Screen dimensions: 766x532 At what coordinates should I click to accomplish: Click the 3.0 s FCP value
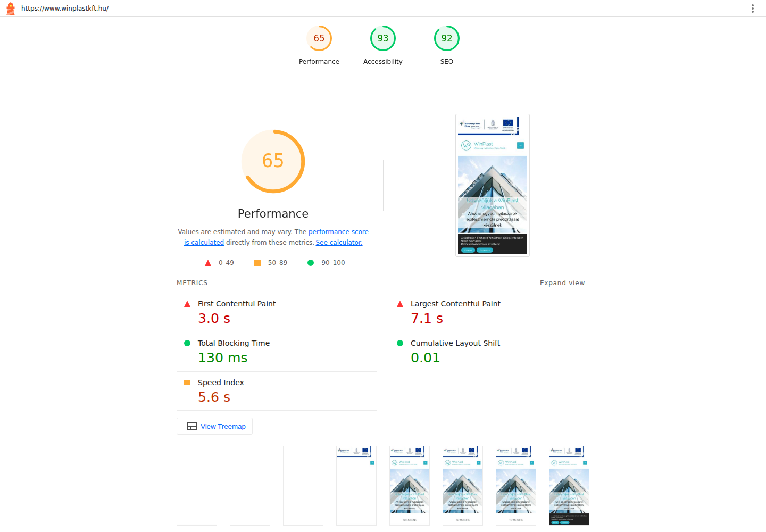pos(214,319)
